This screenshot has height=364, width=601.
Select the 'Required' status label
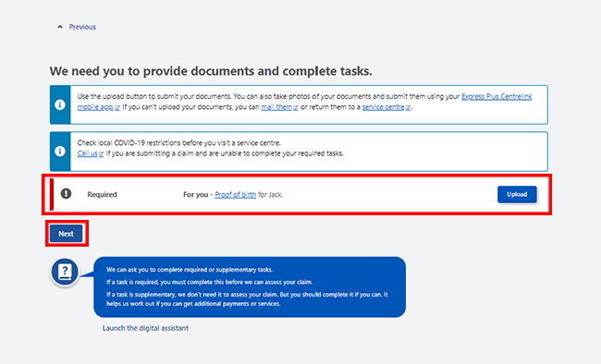pos(102,195)
